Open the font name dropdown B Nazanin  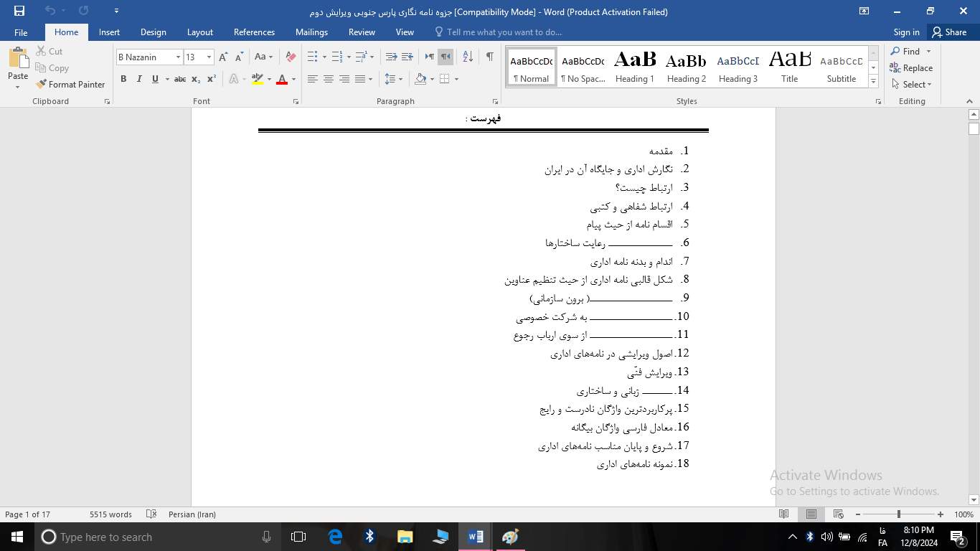179,57
